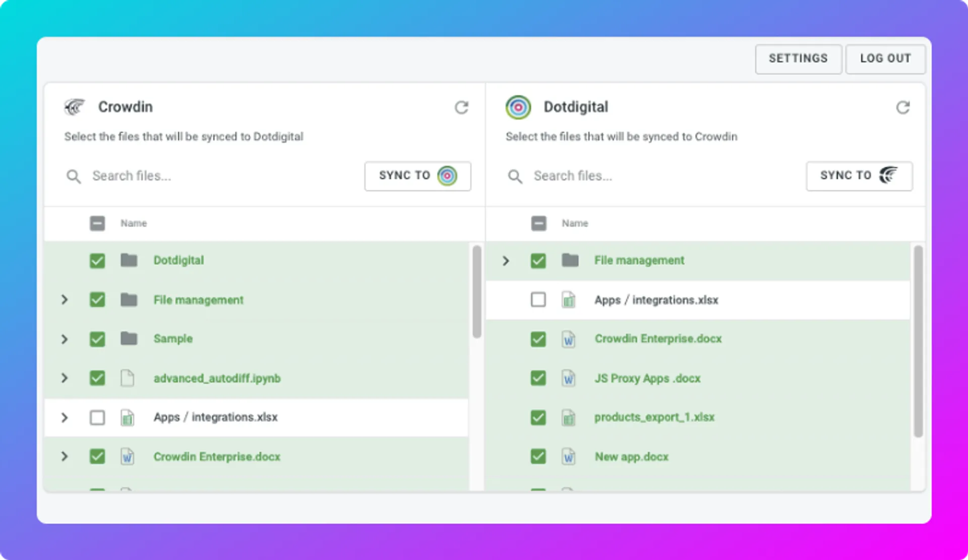
Task: Click Name column header in Crowdin panel
Action: click(x=134, y=223)
